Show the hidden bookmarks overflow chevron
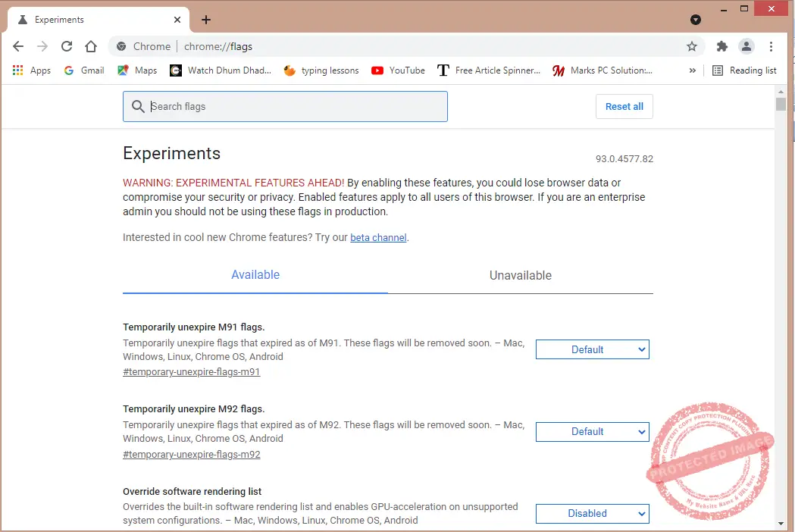Viewport: 795px width, 532px height. [692, 70]
